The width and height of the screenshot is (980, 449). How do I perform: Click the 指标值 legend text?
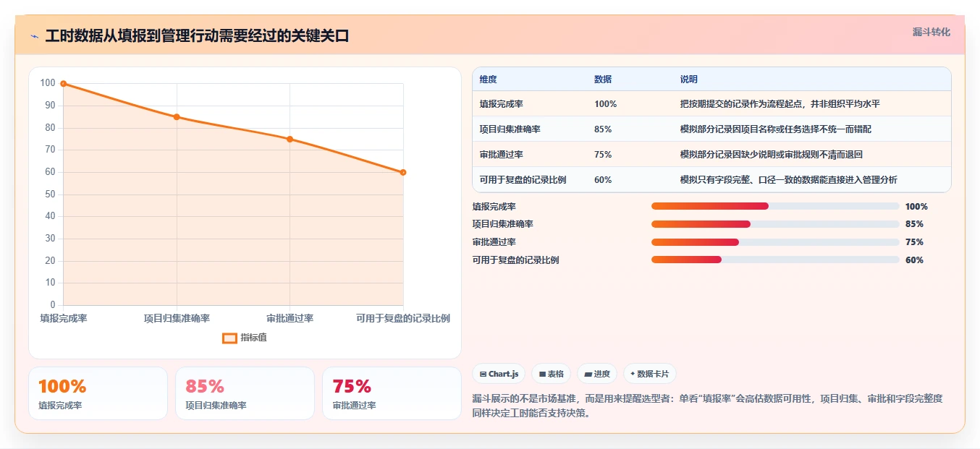(x=254, y=338)
